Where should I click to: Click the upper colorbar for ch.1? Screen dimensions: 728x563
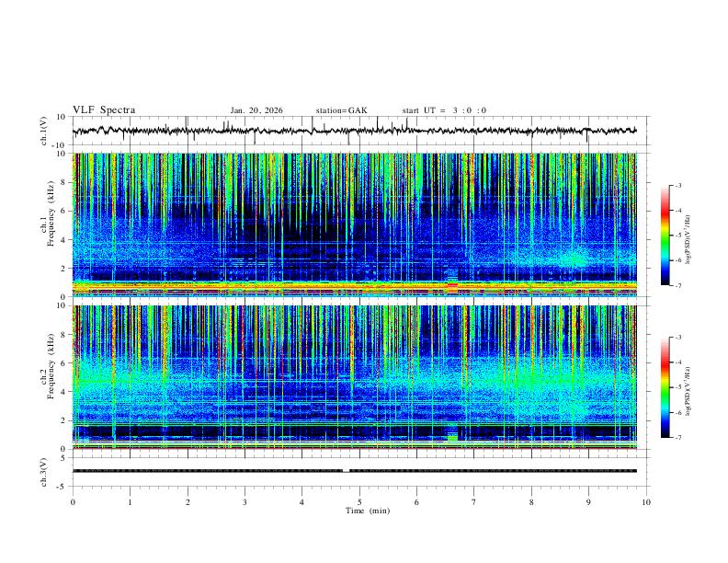pos(665,236)
